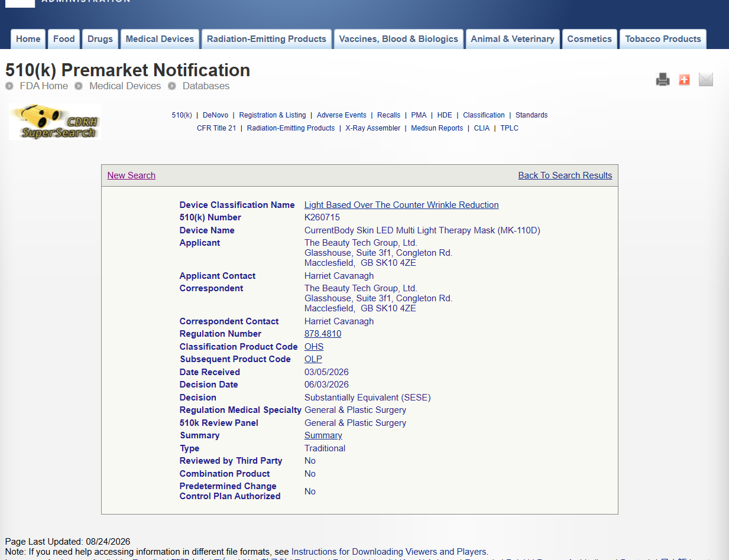Open the Home tab
Image resolution: width=729 pixels, height=560 pixels.
coord(28,39)
